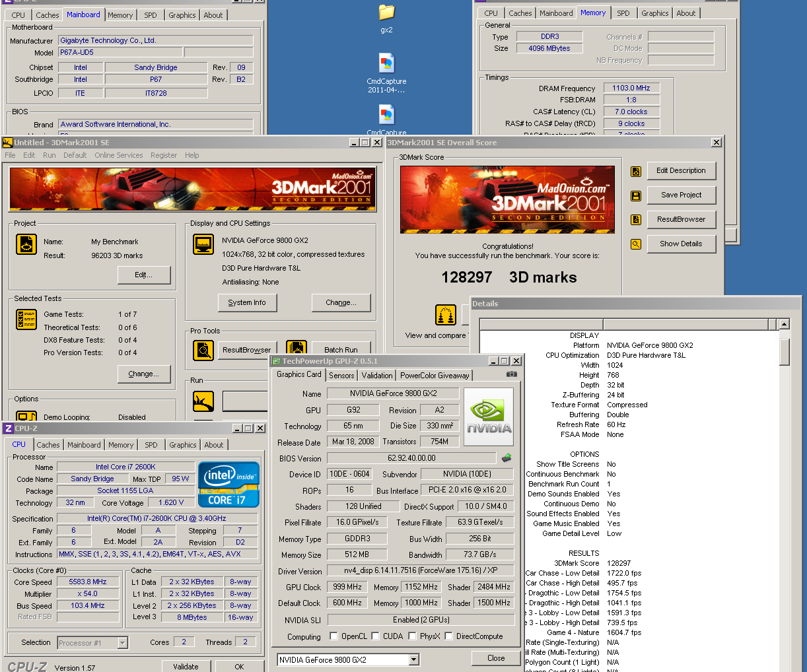Click the BIOS Version field 62.92.40.00.00
The width and height of the screenshot is (807, 672).
pyautogui.click(x=411, y=458)
